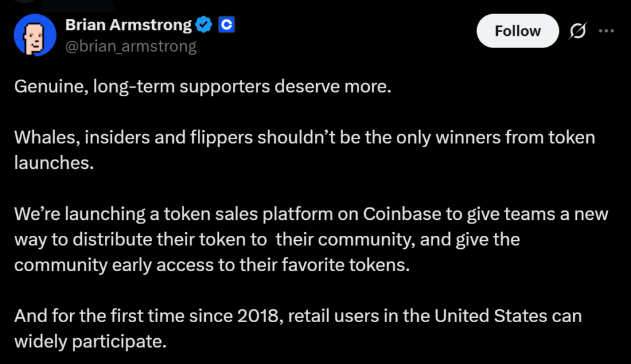Open the Grok explain-this-post icon
631x364 pixels.
[579, 31]
